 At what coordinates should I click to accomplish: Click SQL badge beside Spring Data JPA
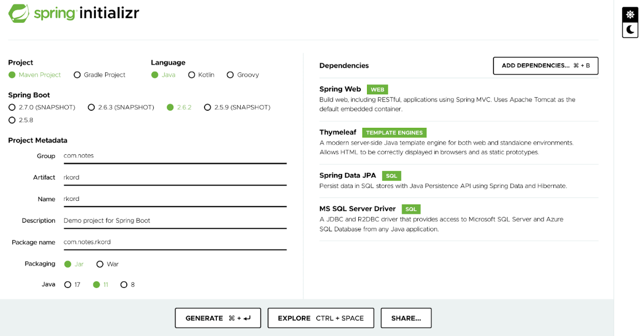[391, 176]
